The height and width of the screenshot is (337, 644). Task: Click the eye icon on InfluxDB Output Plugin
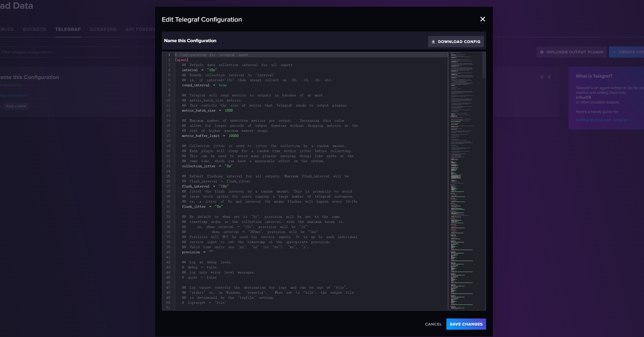[542, 52]
